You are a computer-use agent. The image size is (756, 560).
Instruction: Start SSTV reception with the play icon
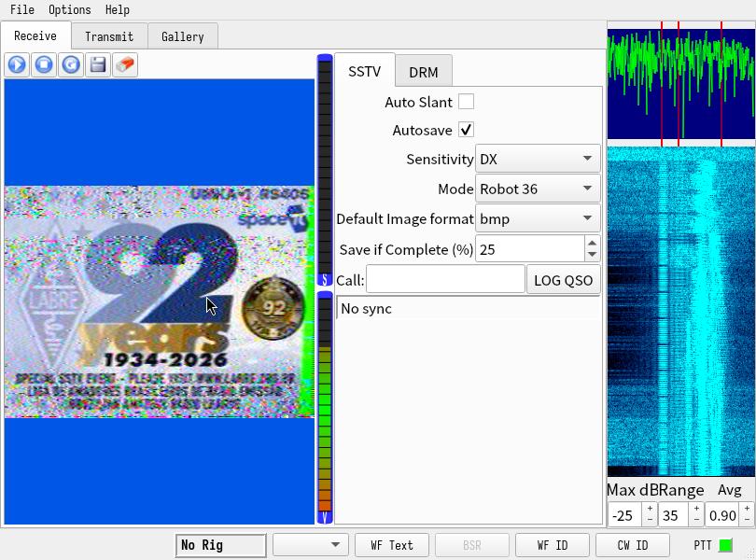click(x=16, y=65)
